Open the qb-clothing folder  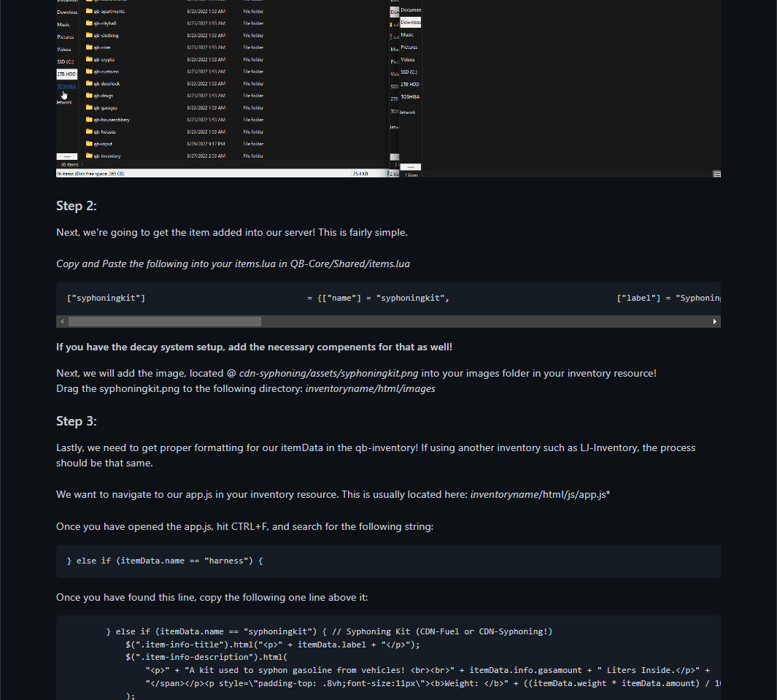[x=108, y=35]
